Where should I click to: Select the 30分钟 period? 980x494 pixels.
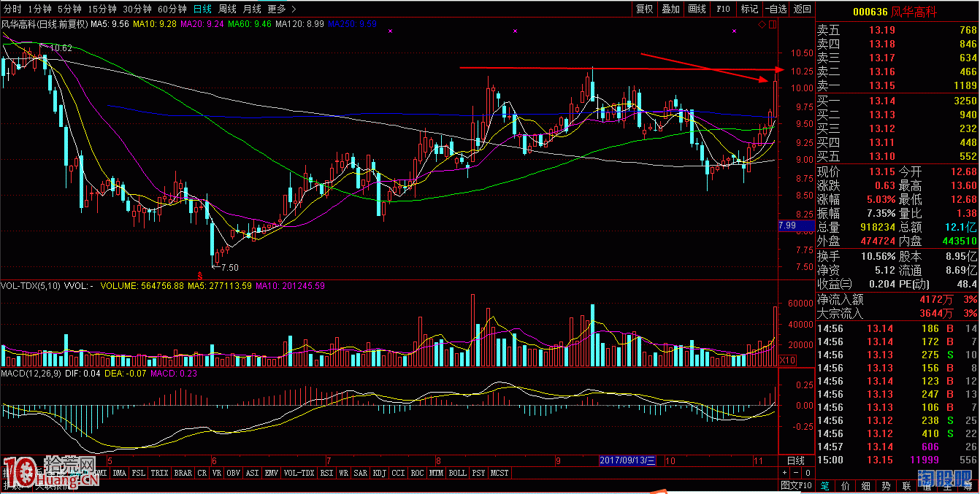137,9
